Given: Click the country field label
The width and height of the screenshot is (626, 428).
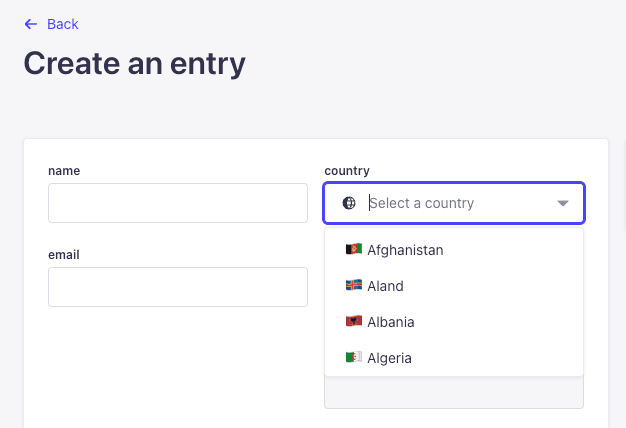Looking at the screenshot, I should tap(347, 171).
